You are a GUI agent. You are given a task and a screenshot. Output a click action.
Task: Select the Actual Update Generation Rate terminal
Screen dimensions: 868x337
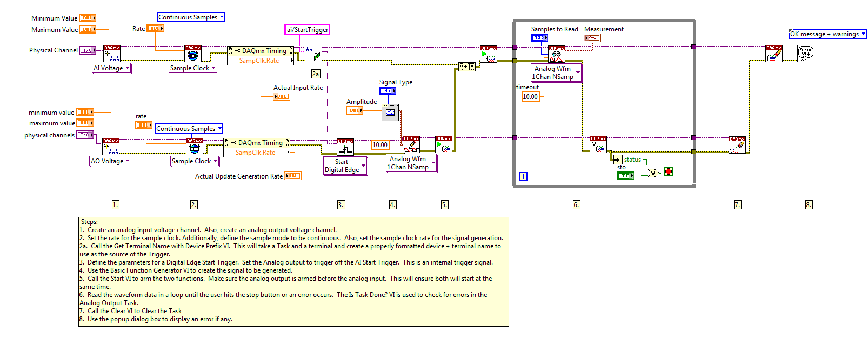(x=292, y=176)
